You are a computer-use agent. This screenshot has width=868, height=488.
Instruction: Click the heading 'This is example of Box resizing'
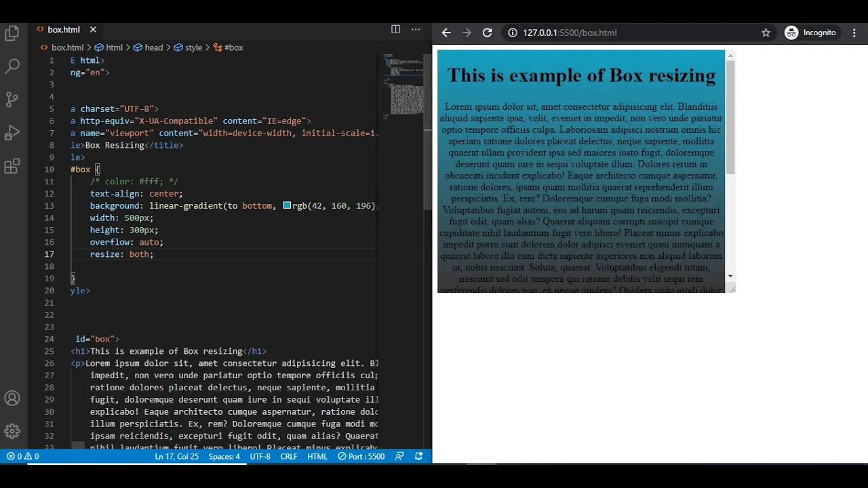pos(581,75)
